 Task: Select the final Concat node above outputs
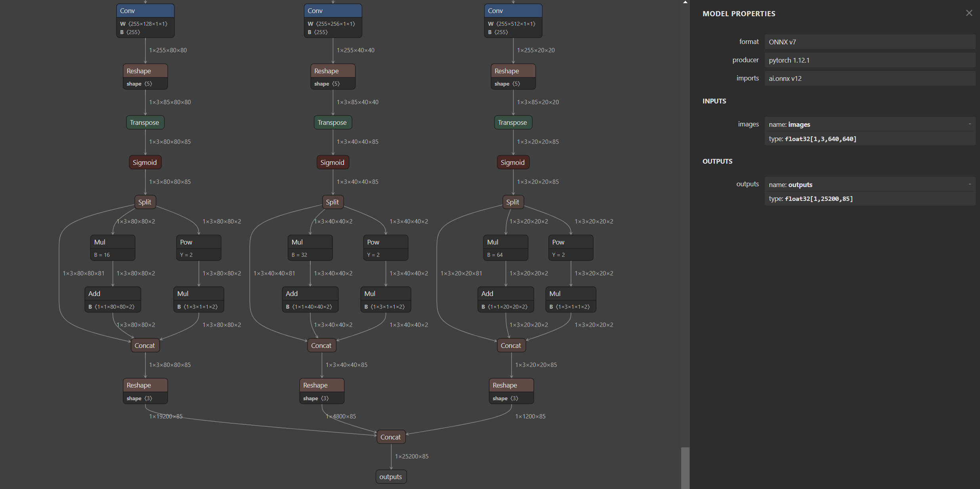click(x=391, y=437)
